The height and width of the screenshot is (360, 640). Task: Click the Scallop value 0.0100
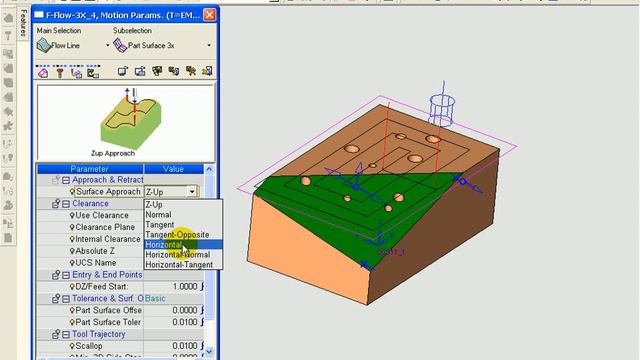(184, 346)
